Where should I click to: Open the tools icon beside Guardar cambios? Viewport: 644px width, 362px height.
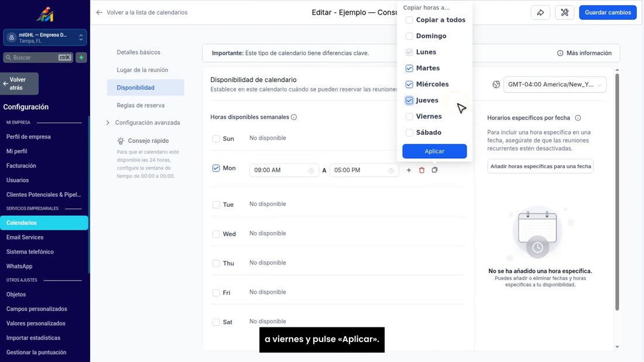pos(565,12)
